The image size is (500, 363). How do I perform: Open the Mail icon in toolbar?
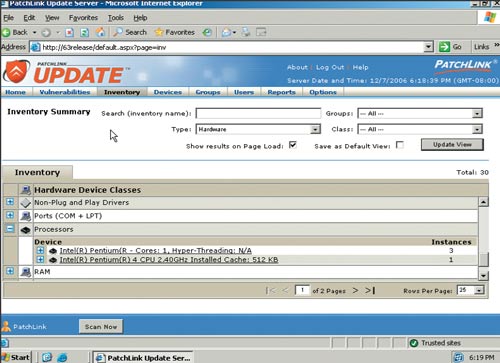point(227,32)
